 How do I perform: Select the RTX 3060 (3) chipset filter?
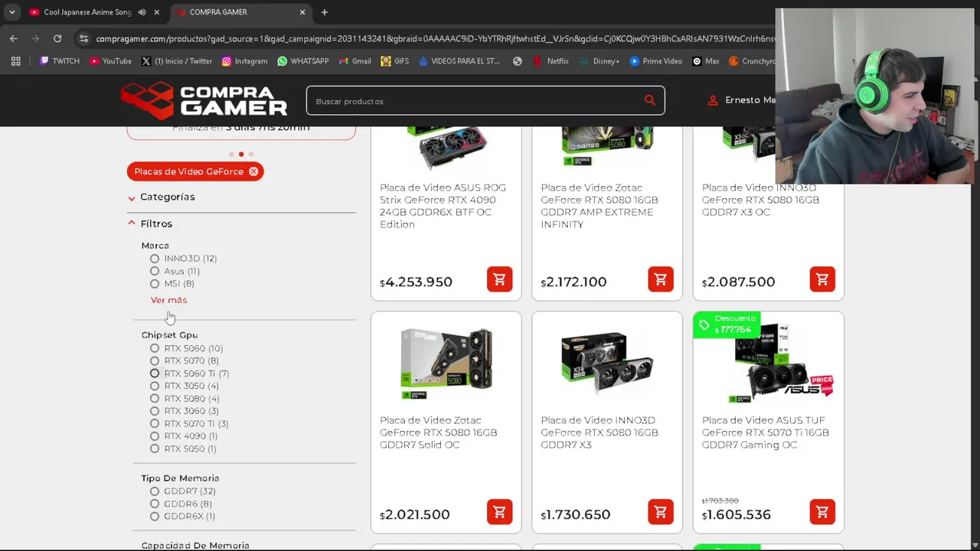(155, 411)
